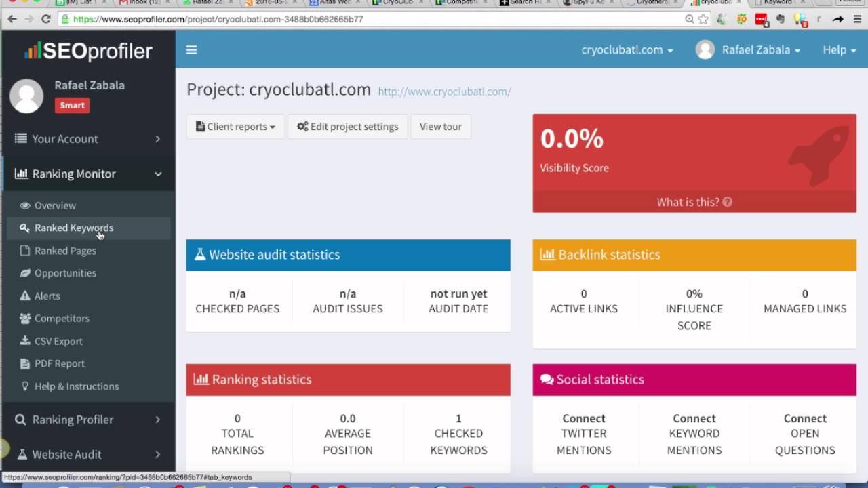Click the Ranking statistics header

(348, 380)
